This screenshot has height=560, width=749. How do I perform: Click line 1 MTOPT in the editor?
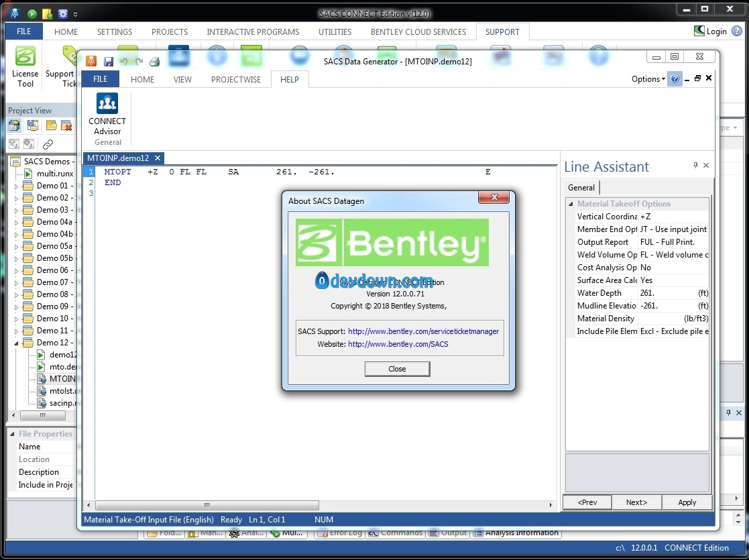117,172
